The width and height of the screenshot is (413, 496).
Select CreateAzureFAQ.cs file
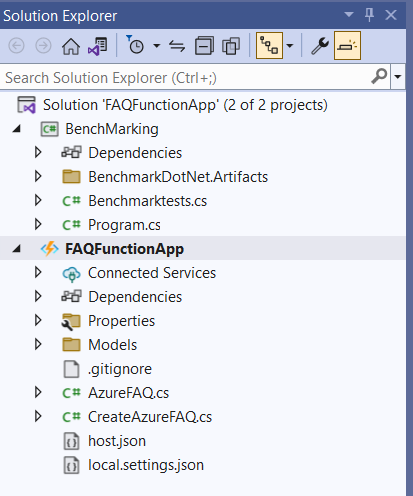pos(150,417)
